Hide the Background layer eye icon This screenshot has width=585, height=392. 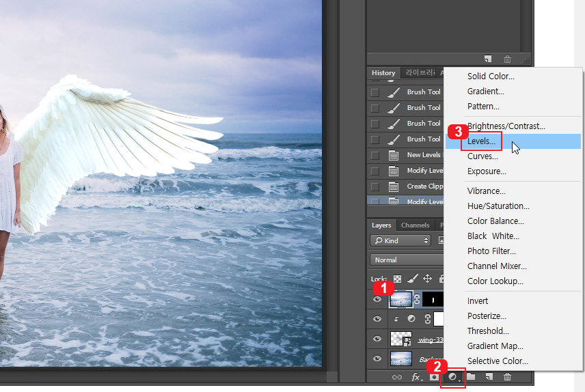pyautogui.click(x=377, y=359)
